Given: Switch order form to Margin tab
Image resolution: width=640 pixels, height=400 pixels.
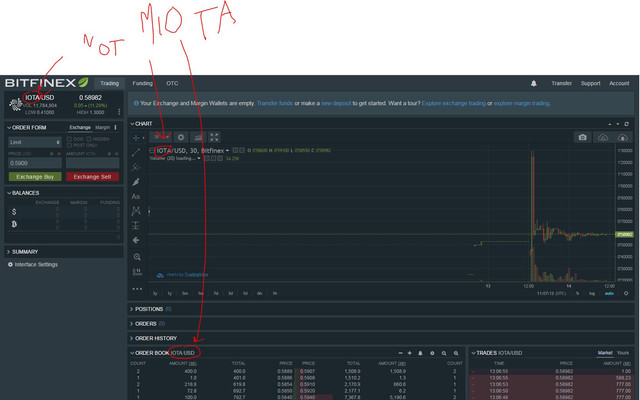Looking at the screenshot, I should [102, 128].
